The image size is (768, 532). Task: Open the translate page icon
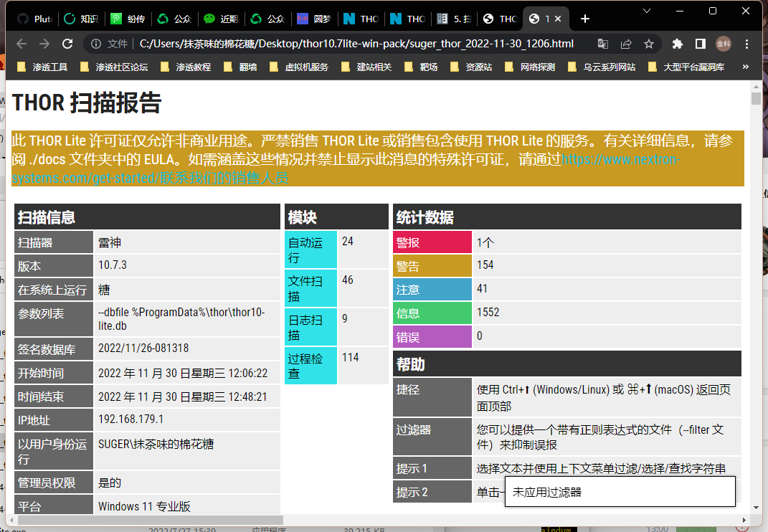point(603,44)
